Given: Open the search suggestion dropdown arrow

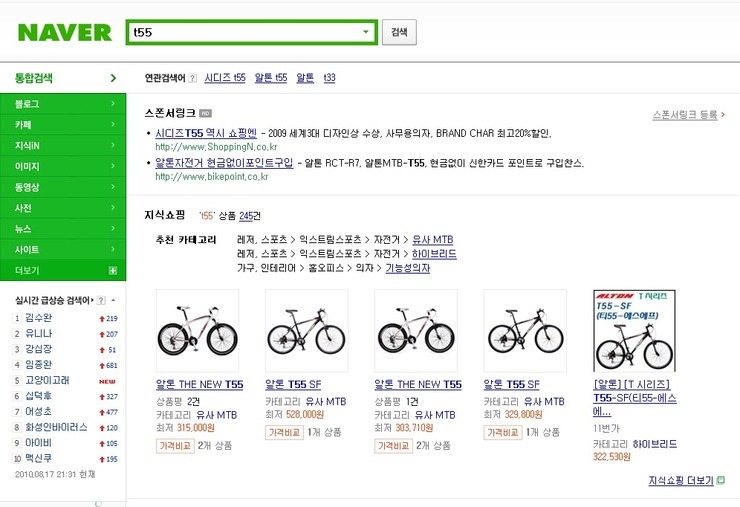Looking at the screenshot, I should 366,32.
